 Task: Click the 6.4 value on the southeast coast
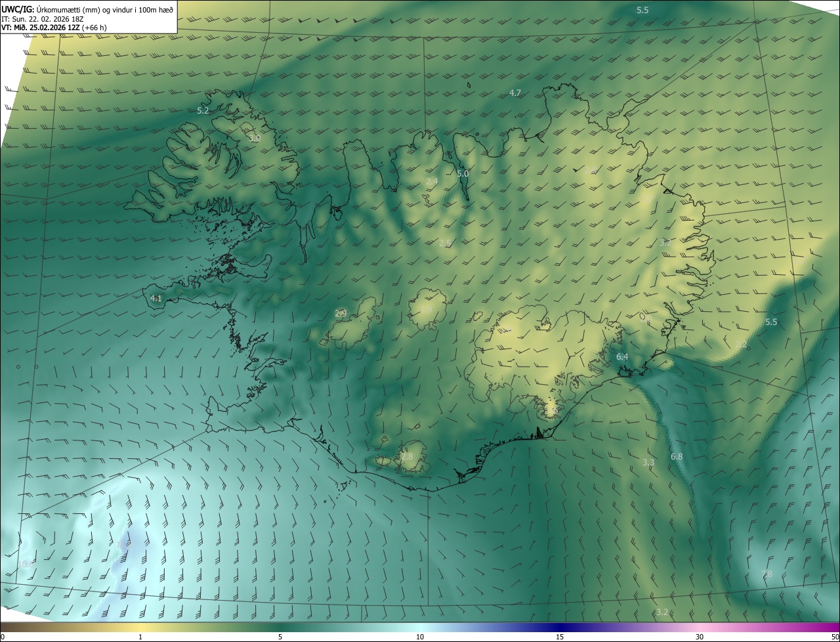coord(622,356)
